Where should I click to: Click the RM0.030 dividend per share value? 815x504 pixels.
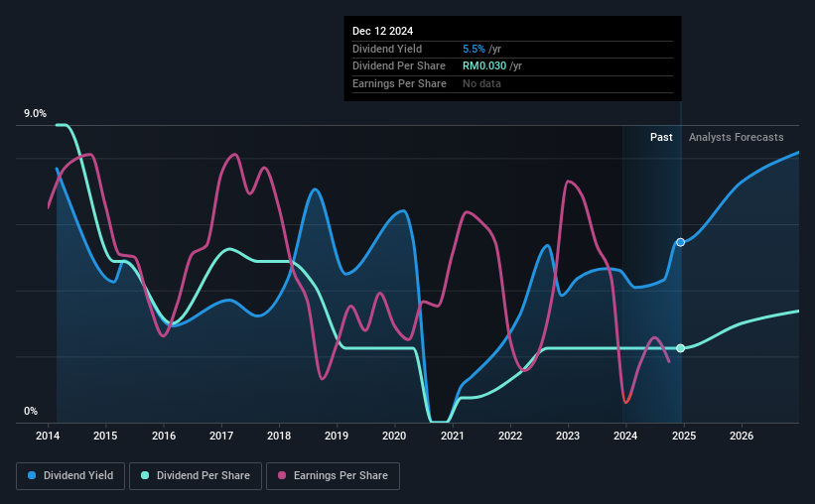pyautogui.click(x=484, y=66)
